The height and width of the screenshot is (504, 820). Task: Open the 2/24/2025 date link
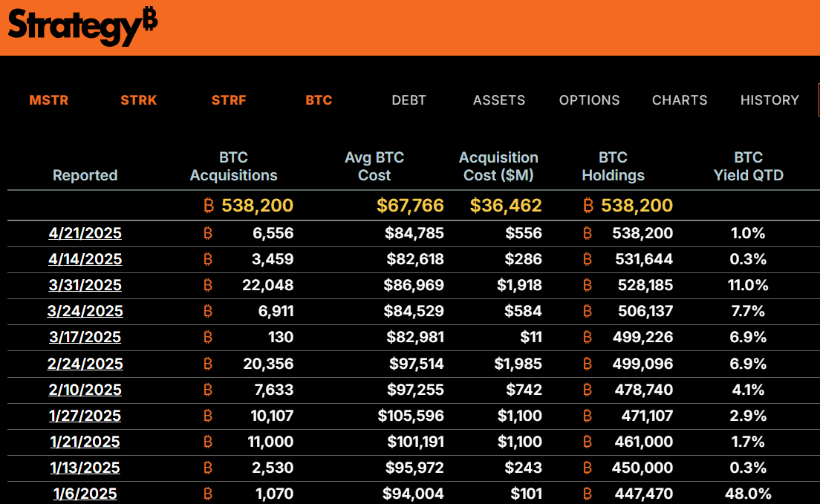point(85,364)
